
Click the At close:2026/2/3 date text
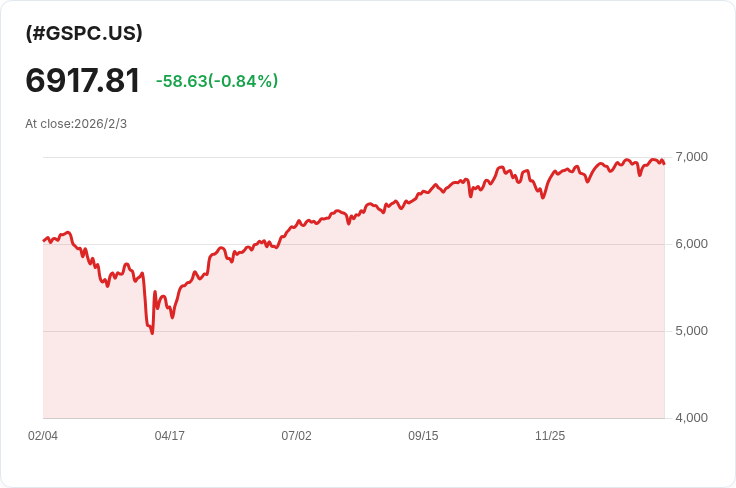76,124
